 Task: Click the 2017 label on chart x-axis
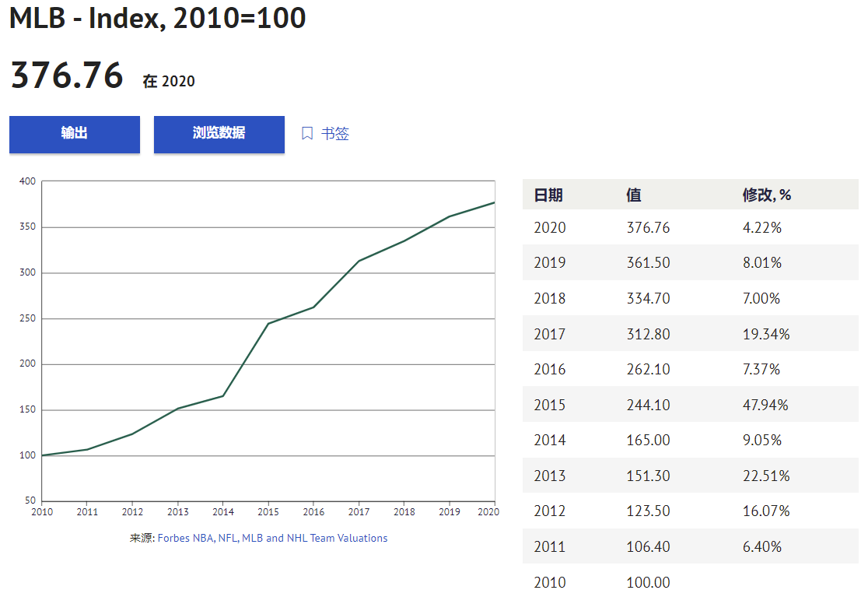(x=359, y=512)
